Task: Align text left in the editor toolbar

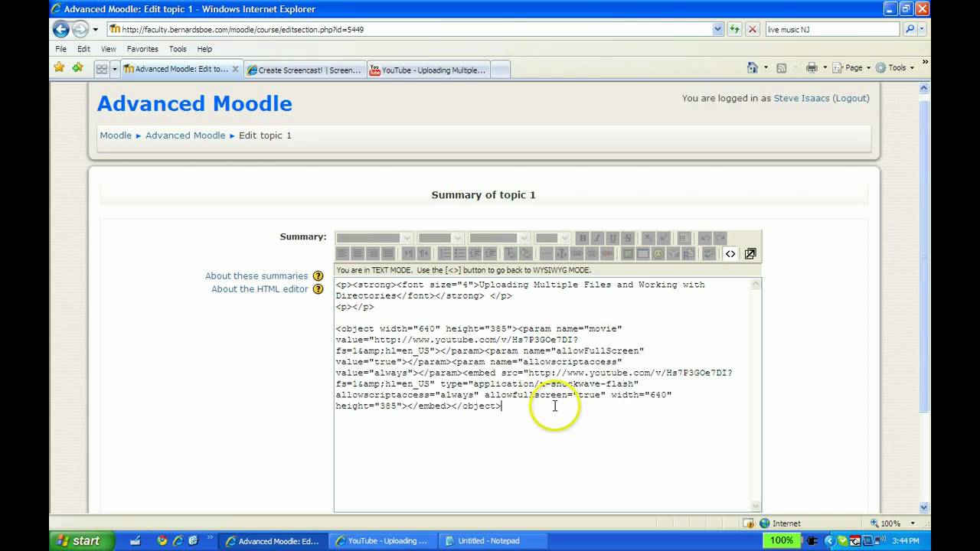Action: coord(342,253)
